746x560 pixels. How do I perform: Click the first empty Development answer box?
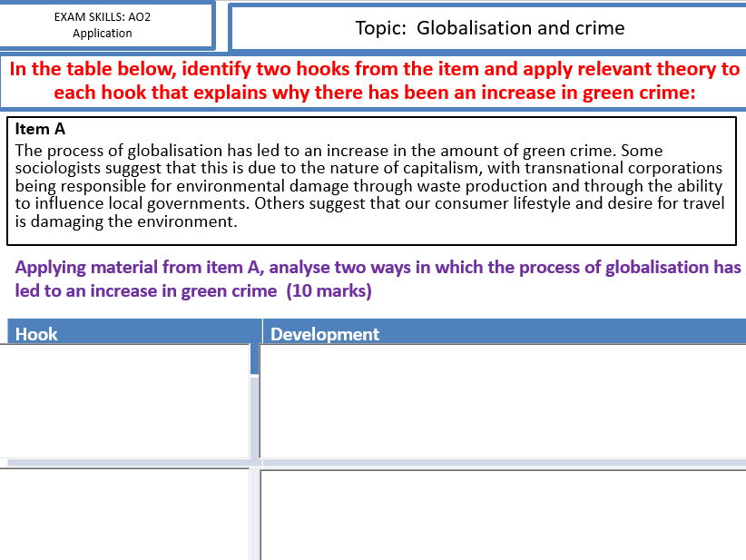click(503, 401)
